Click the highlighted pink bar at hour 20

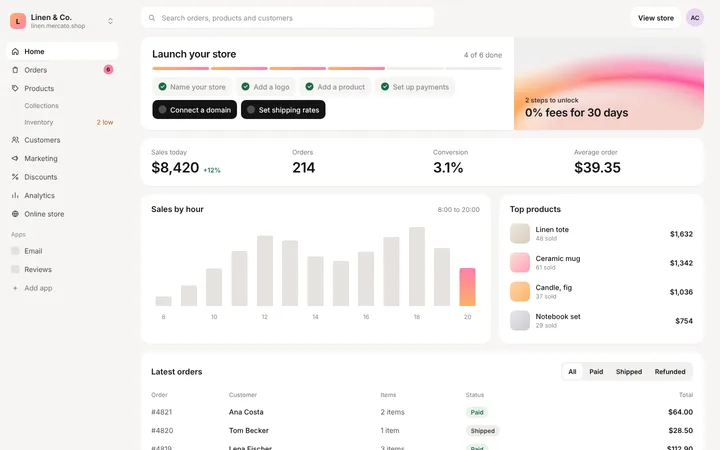[x=467, y=287]
